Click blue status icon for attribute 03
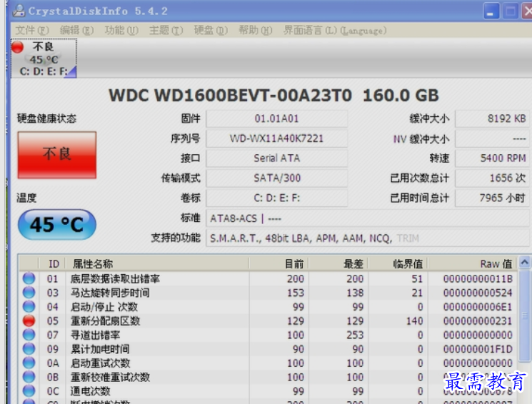Screen dimensions: 532x404 [x=29, y=293]
